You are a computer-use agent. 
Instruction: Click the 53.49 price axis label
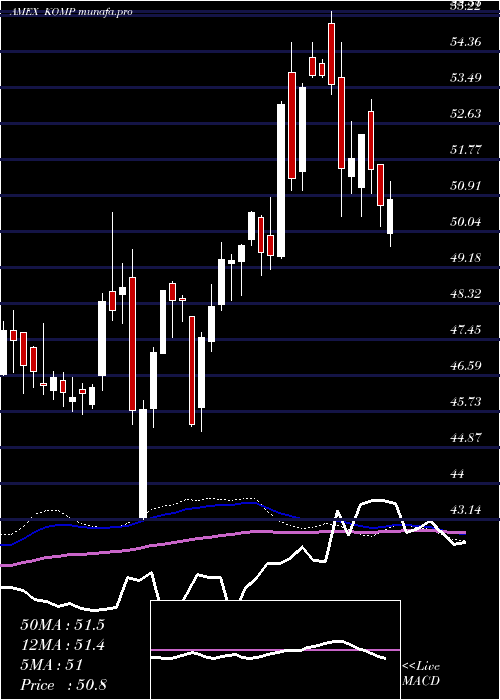pyautogui.click(x=466, y=78)
